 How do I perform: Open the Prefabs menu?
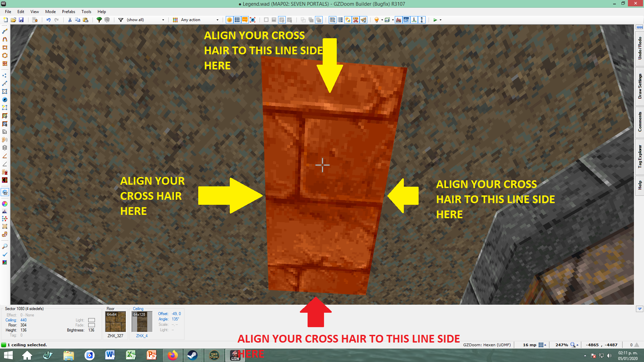68,11
